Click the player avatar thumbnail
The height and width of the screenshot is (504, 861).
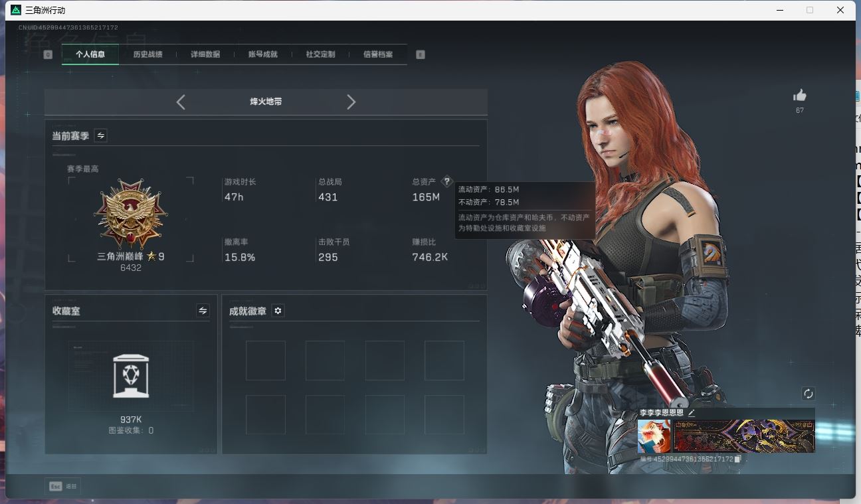tap(654, 436)
